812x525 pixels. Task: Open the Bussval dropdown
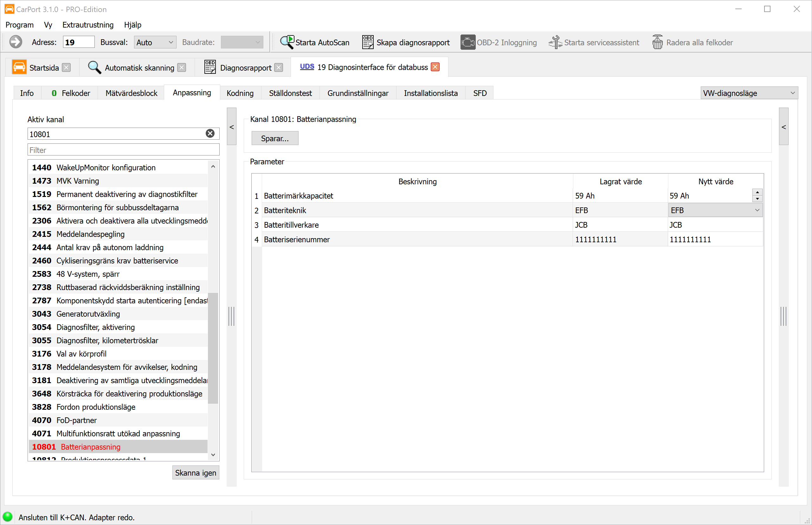click(x=155, y=42)
